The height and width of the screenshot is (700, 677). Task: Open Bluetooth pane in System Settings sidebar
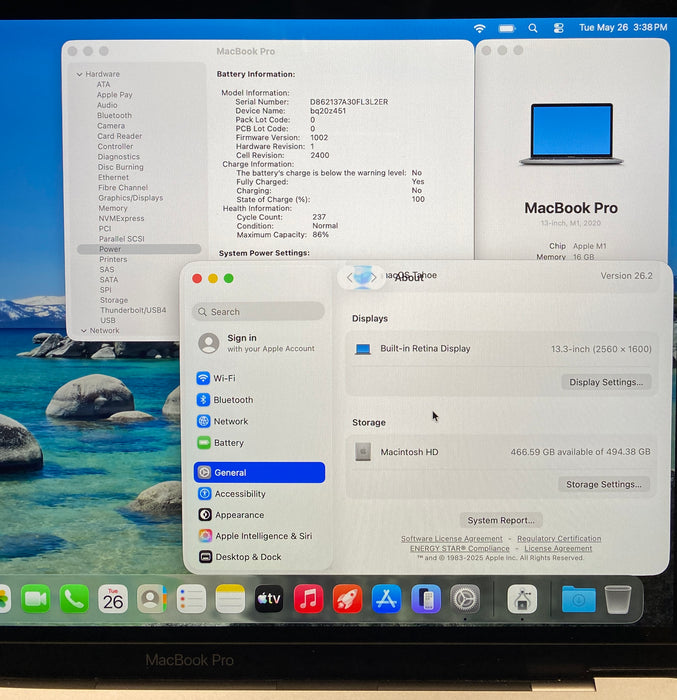click(259, 400)
